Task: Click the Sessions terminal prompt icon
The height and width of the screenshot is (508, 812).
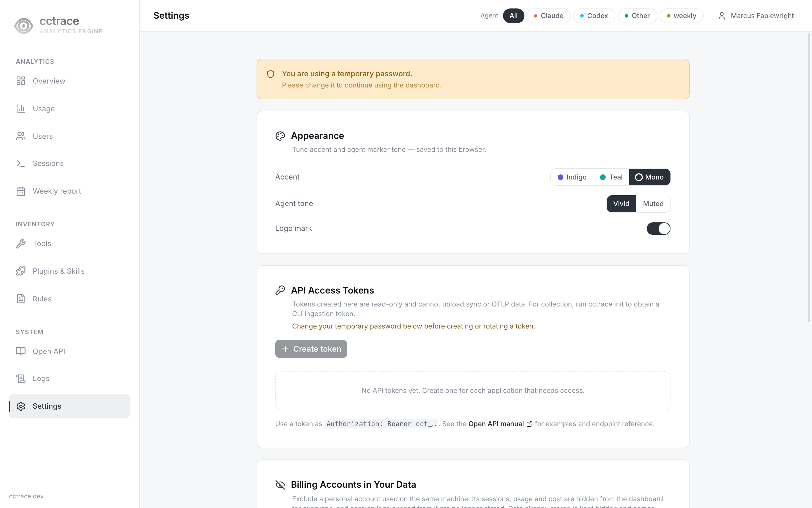Action: coord(21,163)
